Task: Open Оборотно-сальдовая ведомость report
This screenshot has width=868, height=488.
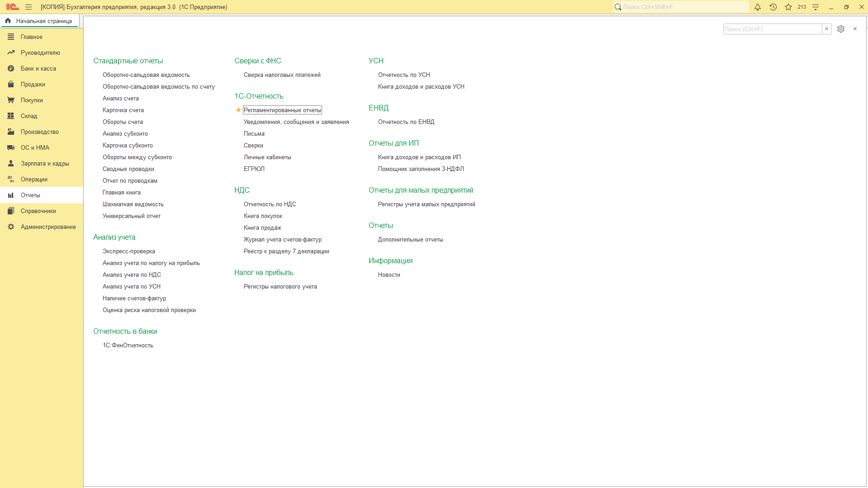Action: coord(146,75)
